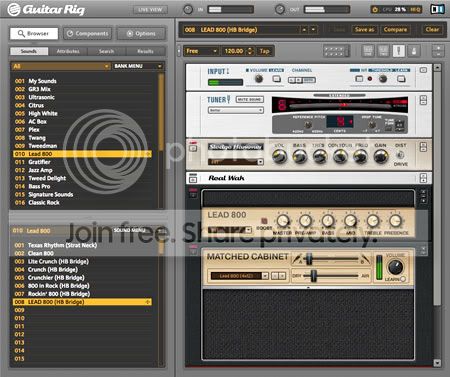This screenshot has width=450, height=377.
Task: Click the Tap tempo button
Action: (x=265, y=51)
